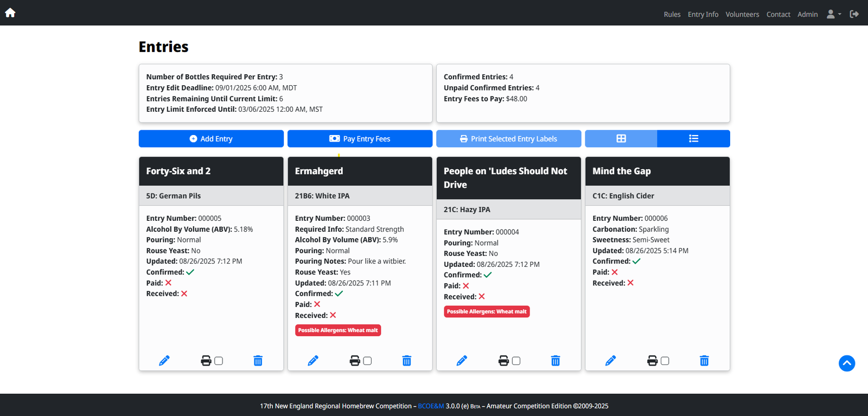Open the Admin menu

(807, 15)
